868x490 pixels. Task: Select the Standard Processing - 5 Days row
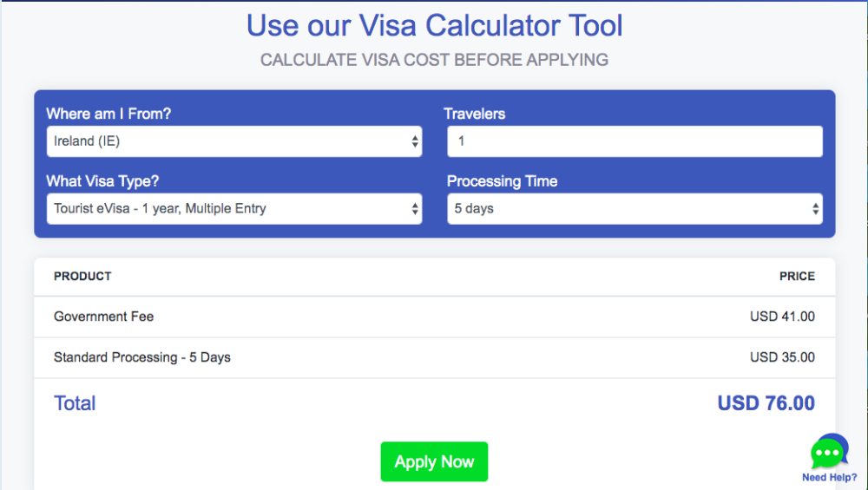pyautogui.click(x=435, y=358)
